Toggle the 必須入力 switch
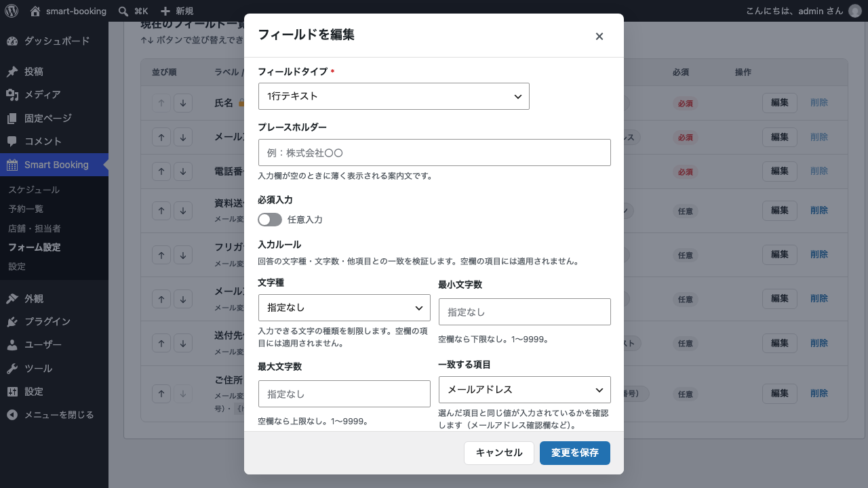 (x=270, y=220)
